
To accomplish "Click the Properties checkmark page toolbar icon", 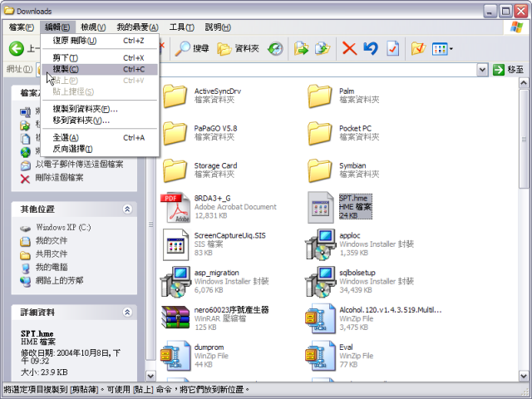I will pos(392,48).
